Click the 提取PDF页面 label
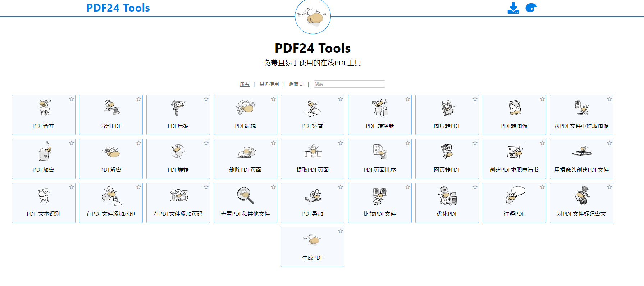 [x=312, y=170]
